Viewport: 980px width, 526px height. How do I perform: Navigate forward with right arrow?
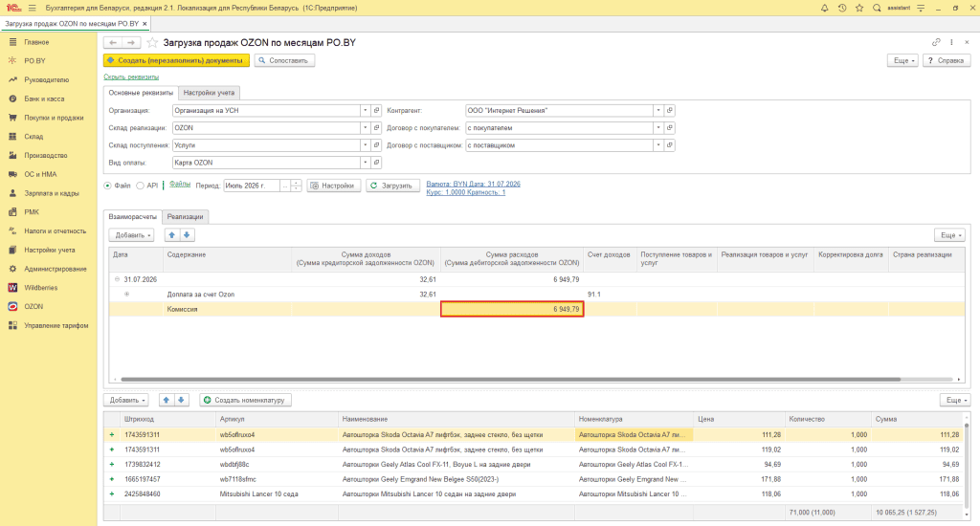tap(131, 42)
